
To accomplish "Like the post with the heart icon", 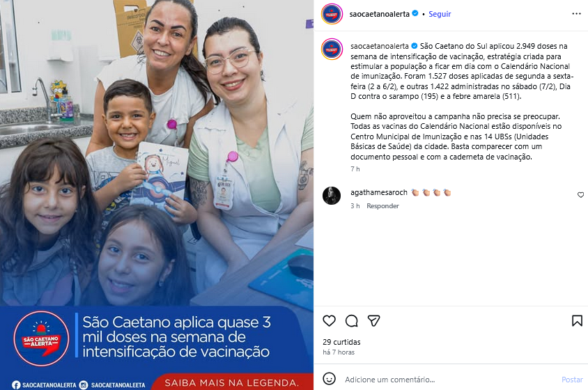I will [x=329, y=321].
